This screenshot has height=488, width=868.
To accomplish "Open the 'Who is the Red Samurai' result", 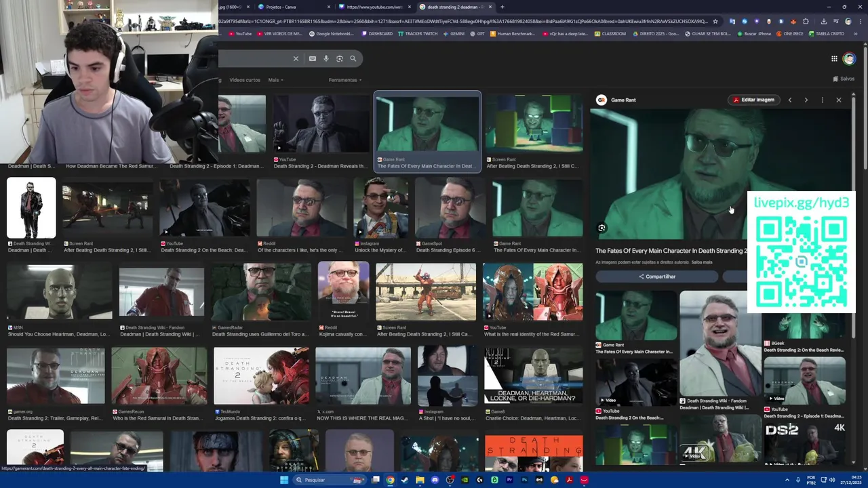I will 159,384.
